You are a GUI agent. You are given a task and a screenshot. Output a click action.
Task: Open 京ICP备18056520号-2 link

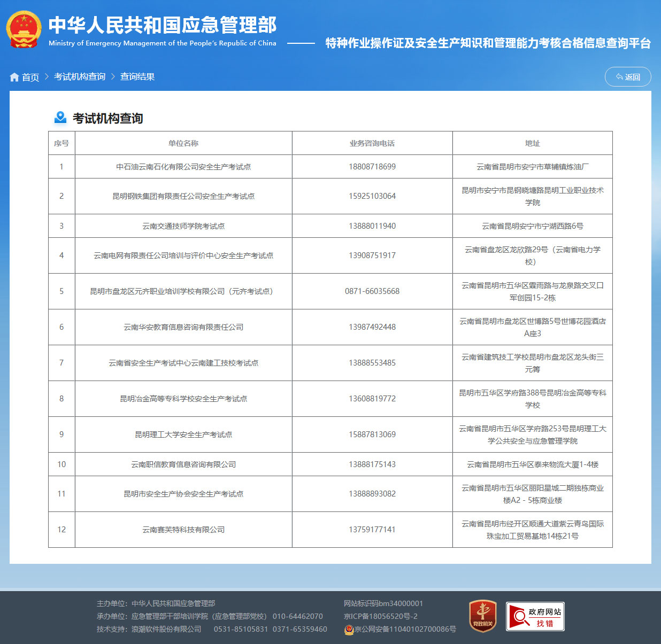pos(381,616)
